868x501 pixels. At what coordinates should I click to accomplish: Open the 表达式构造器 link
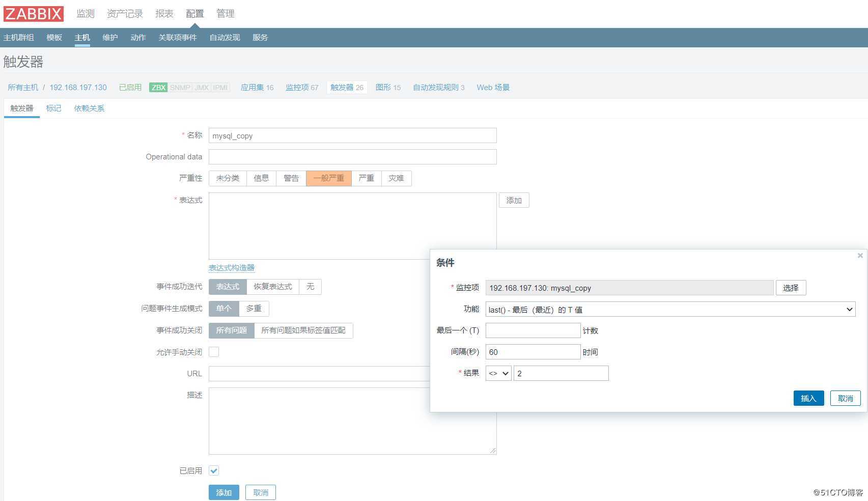point(232,268)
